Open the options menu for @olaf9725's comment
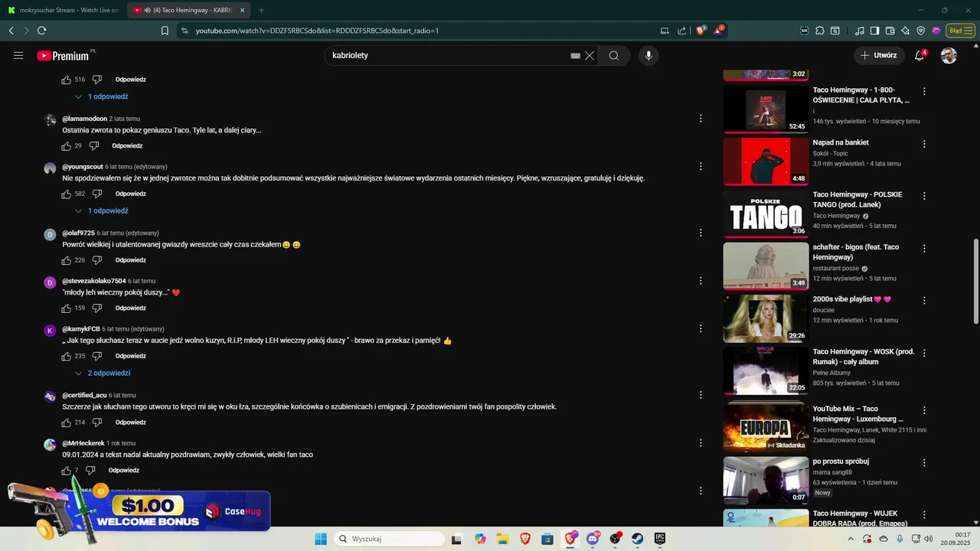The image size is (980, 551). coord(701,233)
